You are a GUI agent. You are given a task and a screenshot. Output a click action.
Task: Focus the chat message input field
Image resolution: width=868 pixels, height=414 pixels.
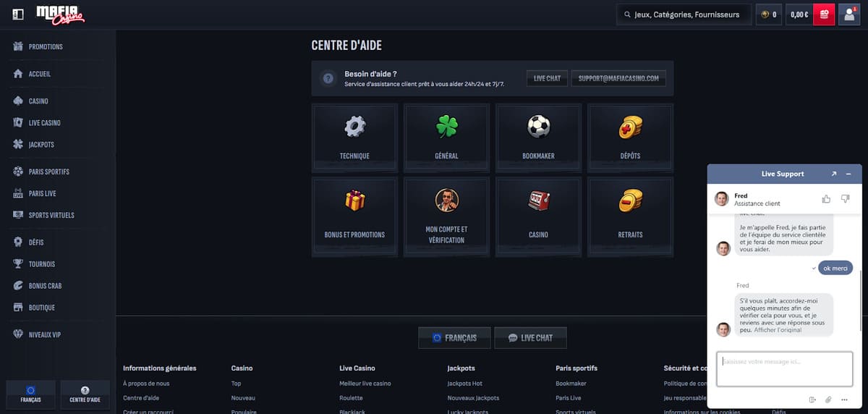point(785,369)
